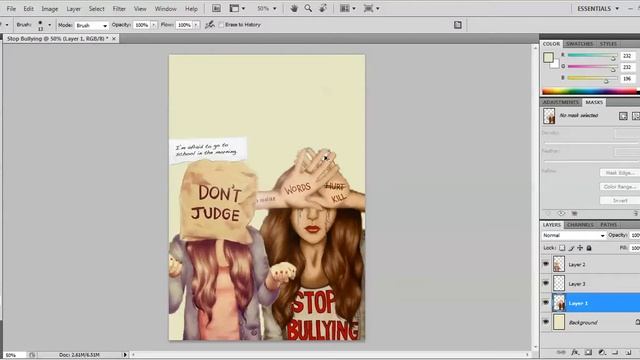Viewport: 640px width, 360px height.
Task: Check the Erase to History checkbox
Action: 221,25
